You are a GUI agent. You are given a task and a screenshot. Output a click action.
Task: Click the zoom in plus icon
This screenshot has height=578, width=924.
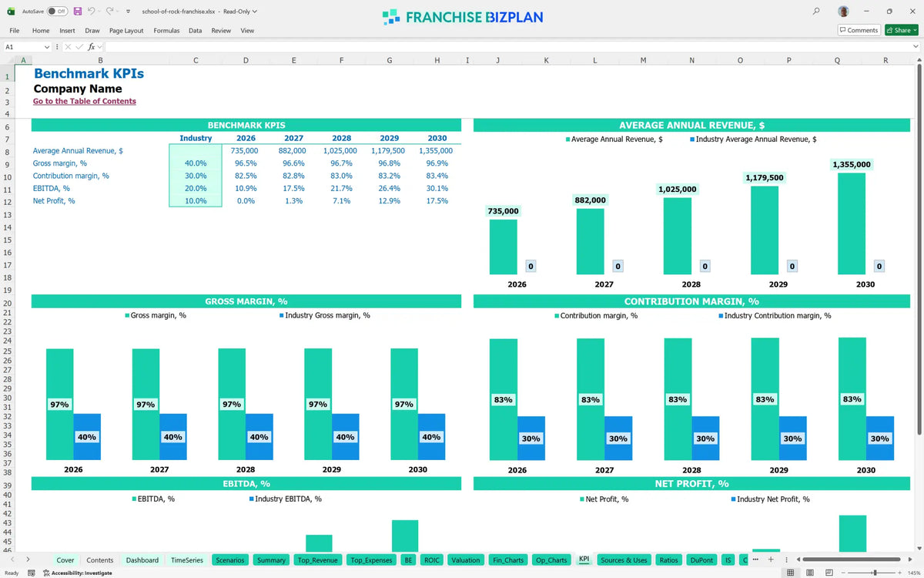[899, 573]
